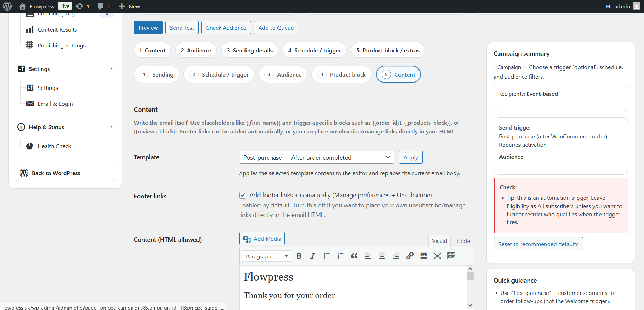
Task: Toggle italic formatting
Action: click(x=313, y=256)
